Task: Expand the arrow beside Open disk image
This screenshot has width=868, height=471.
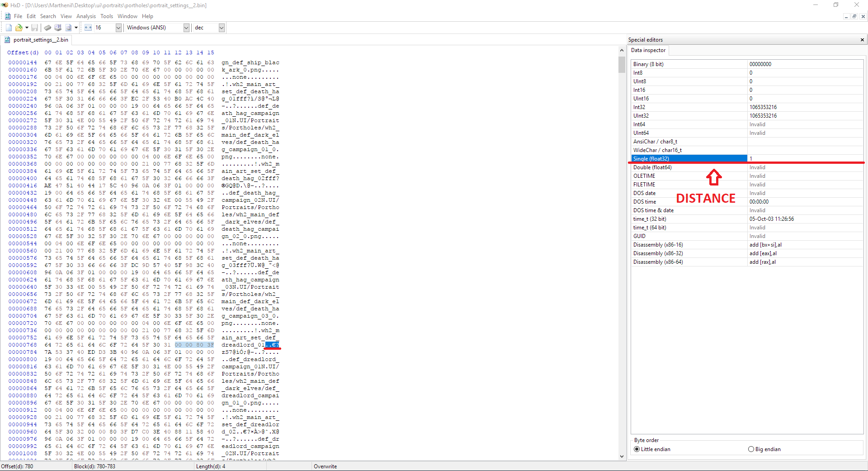Action: [x=76, y=28]
